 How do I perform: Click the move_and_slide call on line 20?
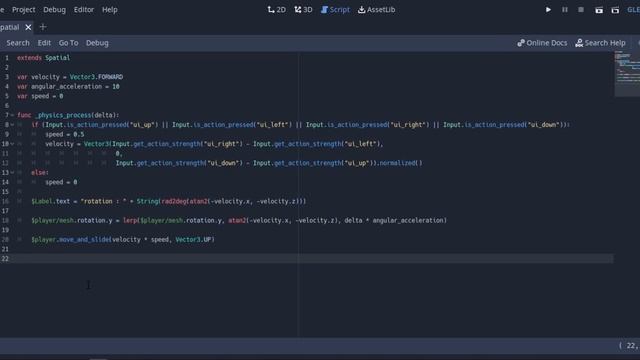point(123,240)
